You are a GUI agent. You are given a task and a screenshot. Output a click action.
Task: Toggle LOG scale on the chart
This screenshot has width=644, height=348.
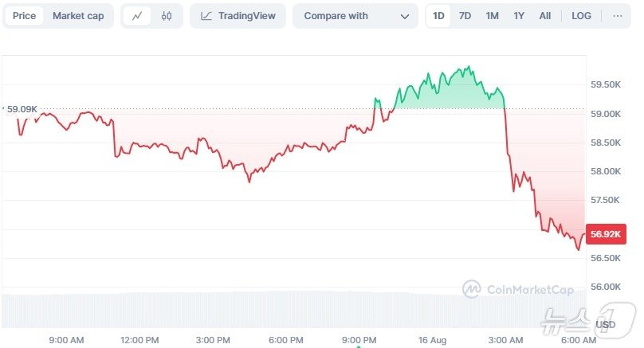582,16
